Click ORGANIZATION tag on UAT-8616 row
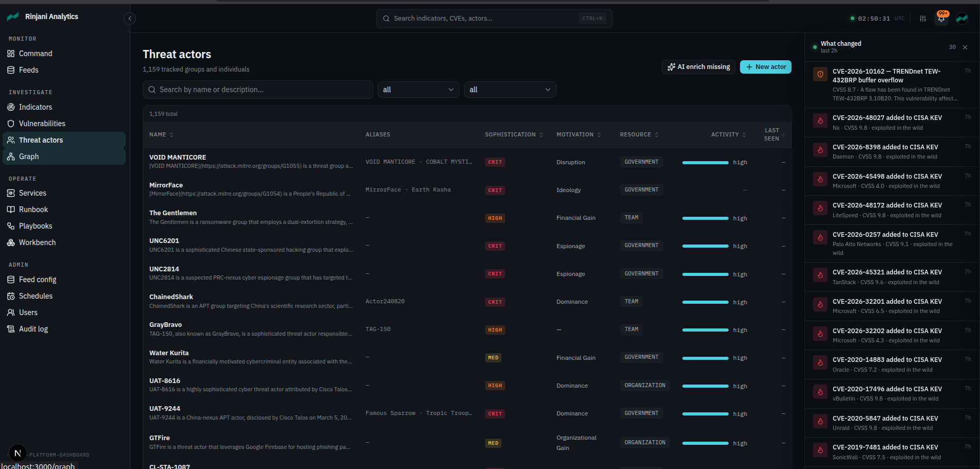The width and height of the screenshot is (980, 469). [645, 386]
